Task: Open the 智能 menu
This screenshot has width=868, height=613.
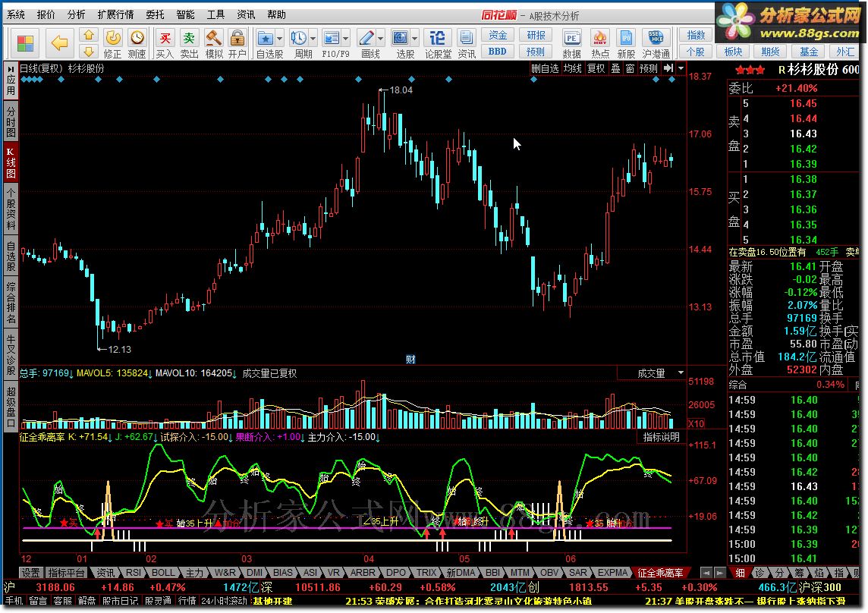Action: point(185,15)
